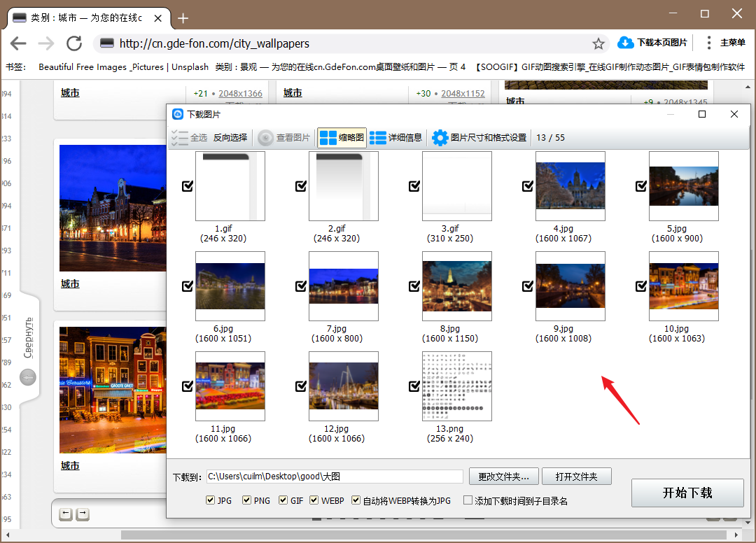Image resolution: width=756 pixels, height=543 pixels.
Task: Uncheck the checkbox for 6.jpg
Action: (x=188, y=286)
